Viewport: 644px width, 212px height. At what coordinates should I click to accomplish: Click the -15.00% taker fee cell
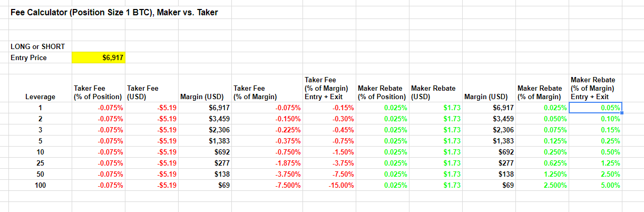[x=329, y=185]
